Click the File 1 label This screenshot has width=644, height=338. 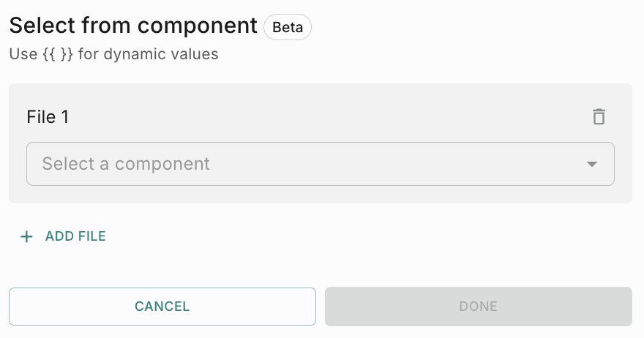48,116
